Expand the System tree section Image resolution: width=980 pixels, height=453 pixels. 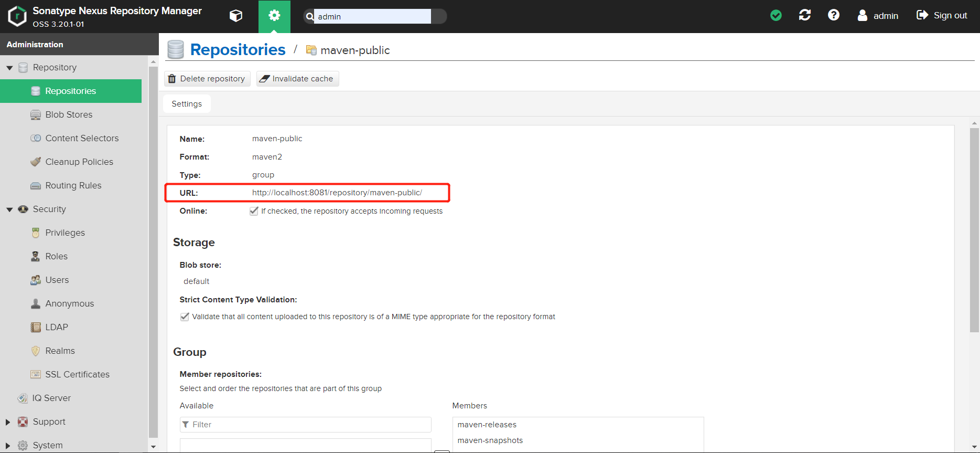[x=8, y=445]
